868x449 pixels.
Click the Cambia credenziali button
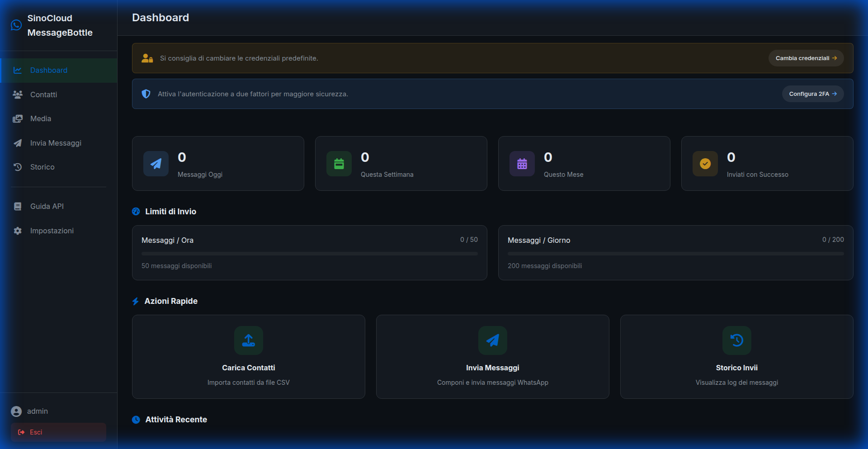[x=806, y=58]
